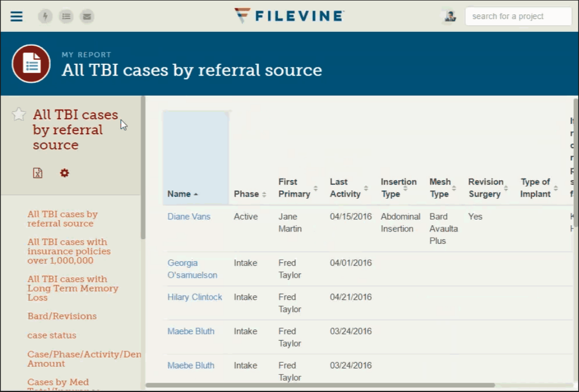Viewport: 579px width, 392px height.
Task: Open the hamburger main menu
Action: point(16,16)
